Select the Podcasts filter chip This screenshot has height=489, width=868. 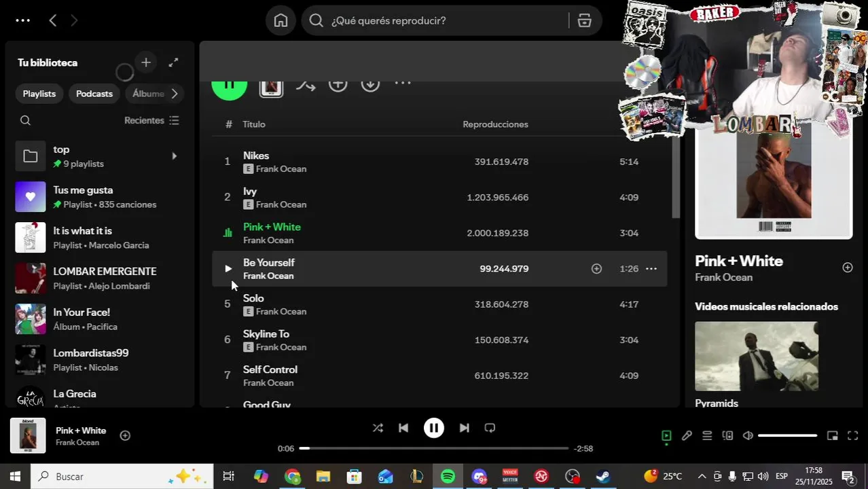coord(94,94)
